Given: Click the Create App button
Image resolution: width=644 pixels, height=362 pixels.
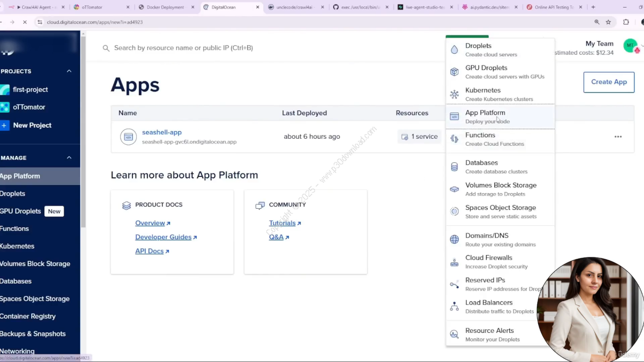Looking at the screenshot, I should pyautogui.click(x=609, y=82).
